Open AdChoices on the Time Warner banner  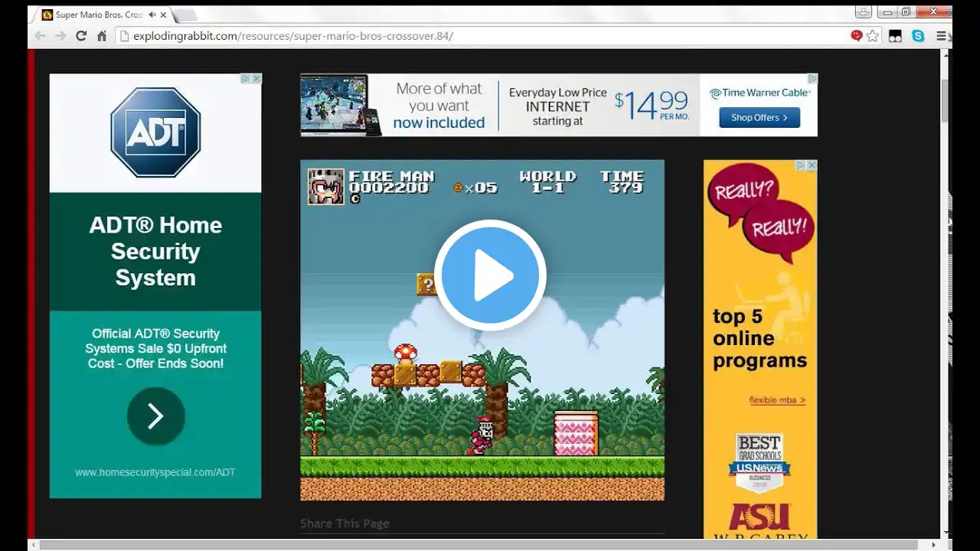[812, 79]
